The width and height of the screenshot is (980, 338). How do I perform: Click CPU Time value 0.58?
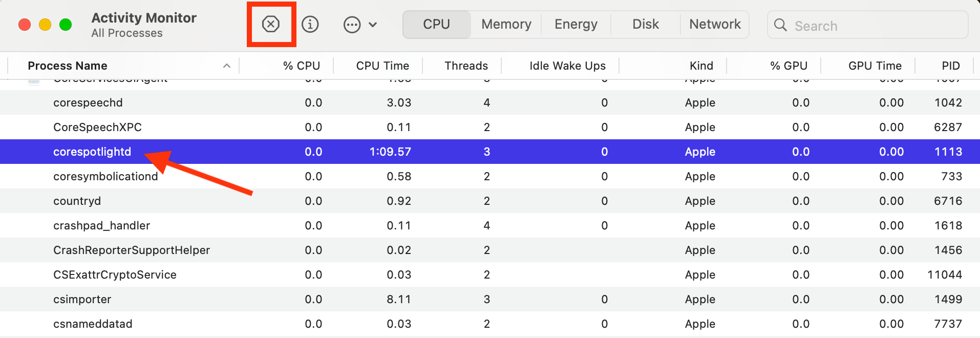399,176
